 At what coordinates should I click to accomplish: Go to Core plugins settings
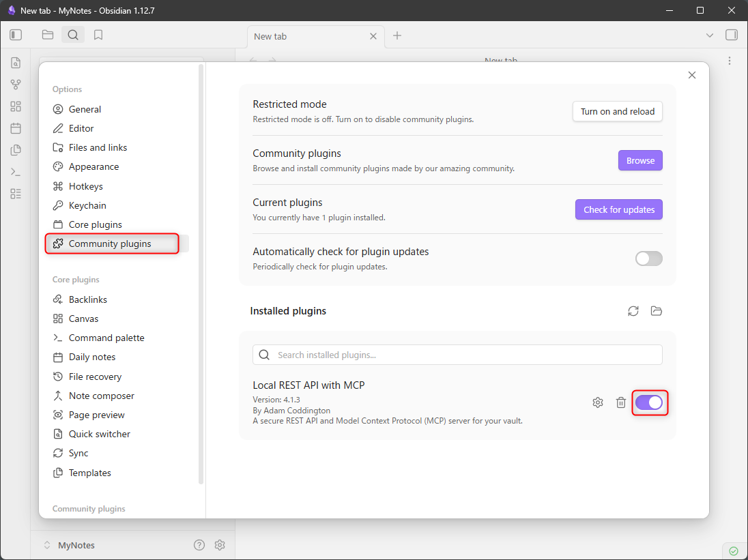117,224
